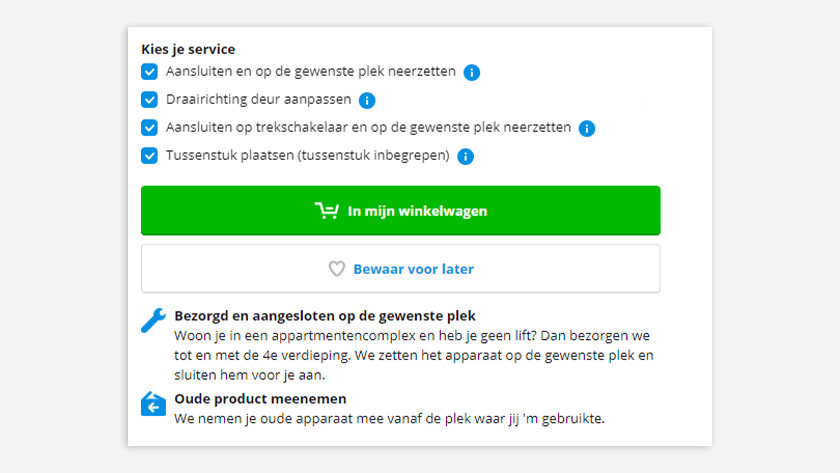This screenshot has width=840, height=473.
Task: Uncheck Draairichting deur aanpassen checkbox
Action: pos(149,100)
